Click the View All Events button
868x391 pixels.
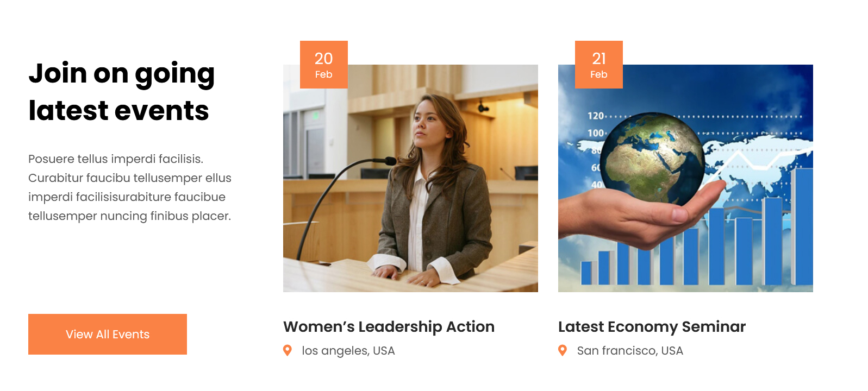tap(108, 334)
